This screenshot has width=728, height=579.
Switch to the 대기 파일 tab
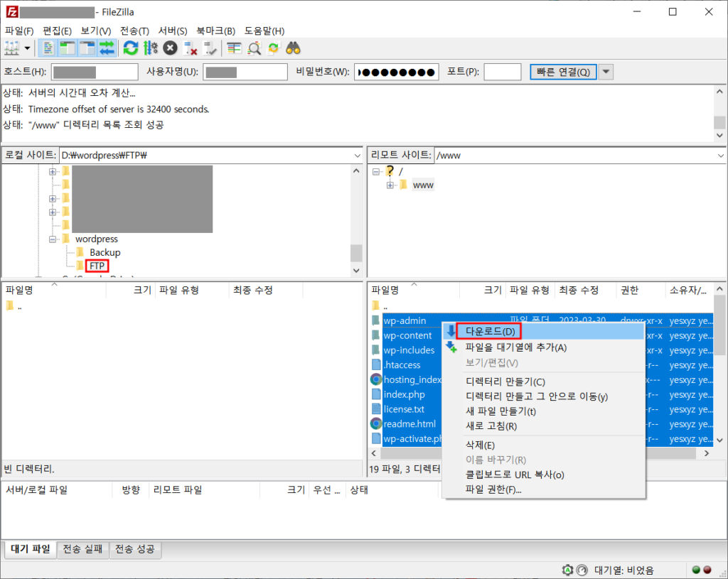tap(30, 549)
